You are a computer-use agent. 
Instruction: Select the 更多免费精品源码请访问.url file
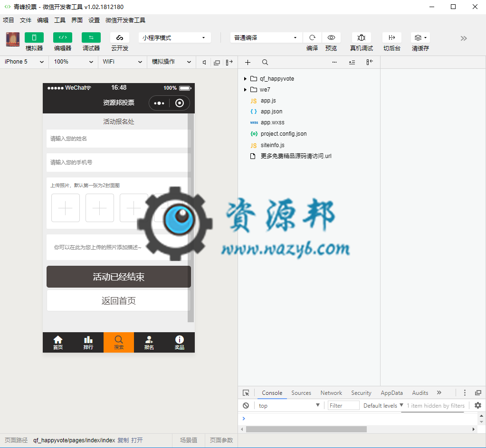(296, 156)
